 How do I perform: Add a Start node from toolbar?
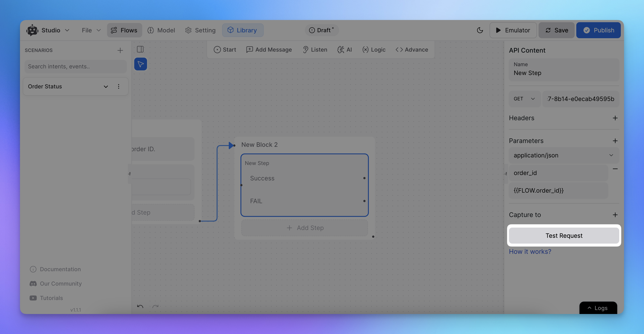coord(225,50)
